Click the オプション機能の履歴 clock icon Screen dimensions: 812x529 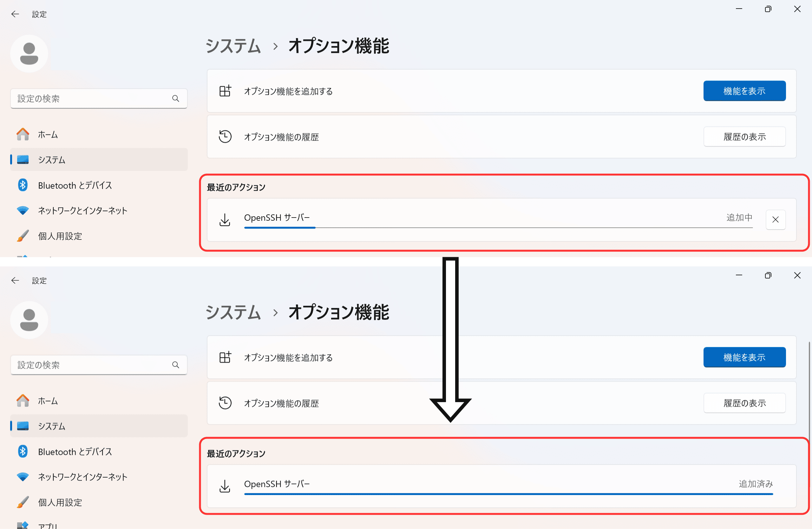coord(225,136)
